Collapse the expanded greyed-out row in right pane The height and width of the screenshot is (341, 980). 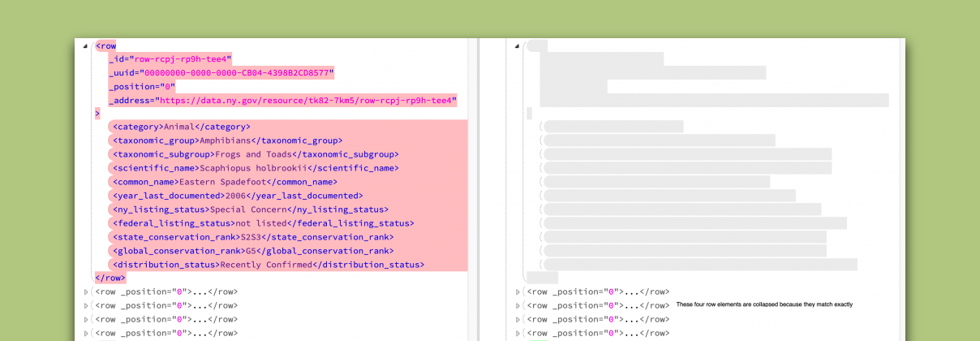[517, 46]
